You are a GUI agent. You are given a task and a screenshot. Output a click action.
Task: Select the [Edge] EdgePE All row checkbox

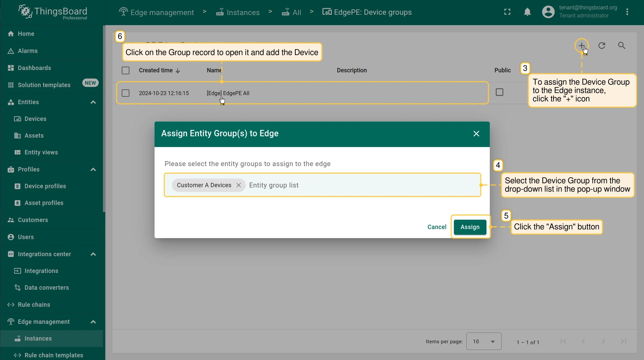tap(125, 93)
